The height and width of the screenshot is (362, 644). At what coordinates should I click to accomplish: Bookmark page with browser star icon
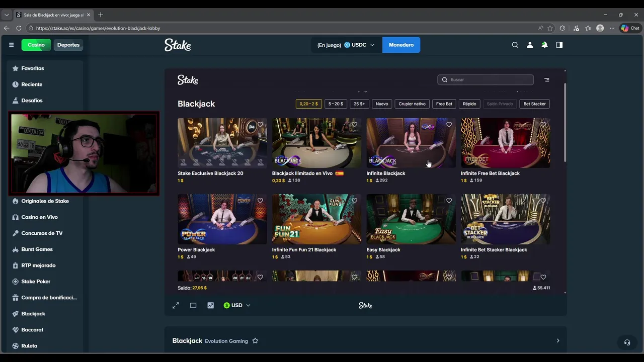coord(550,28)
